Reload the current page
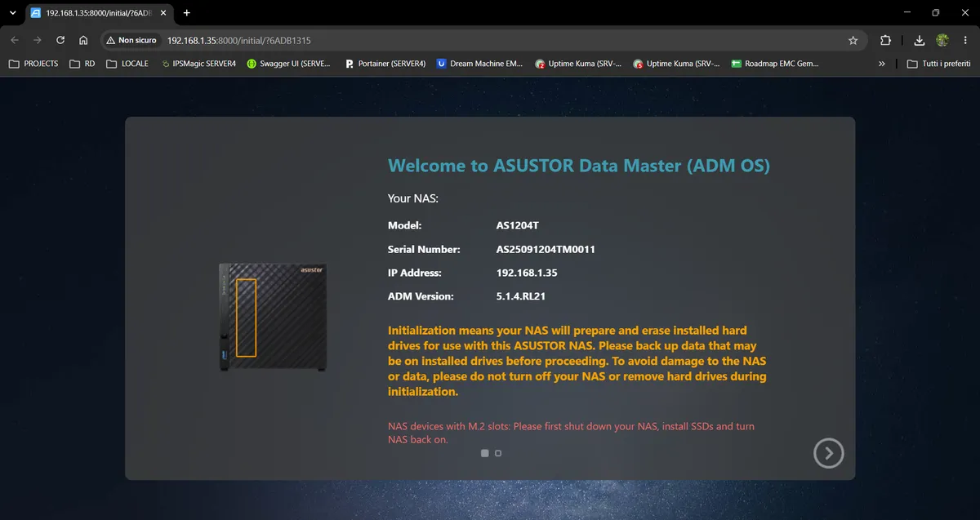Image resolution: width=980 pixels, height=520 pixels. click(60, 40)
